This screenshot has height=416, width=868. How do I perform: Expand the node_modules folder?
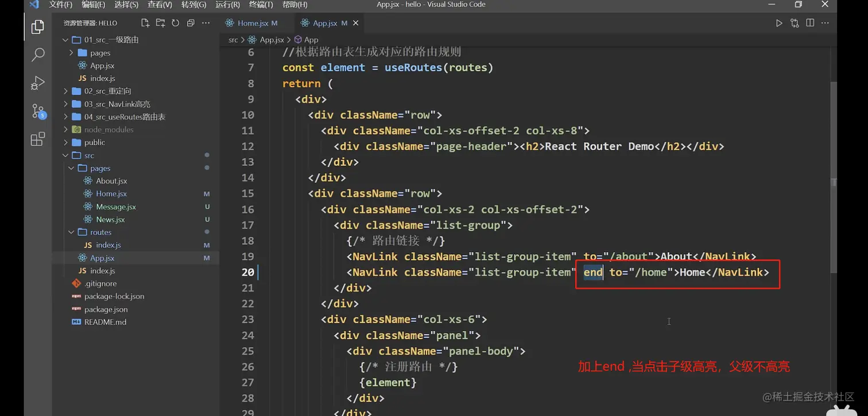(x=65, y=130)
